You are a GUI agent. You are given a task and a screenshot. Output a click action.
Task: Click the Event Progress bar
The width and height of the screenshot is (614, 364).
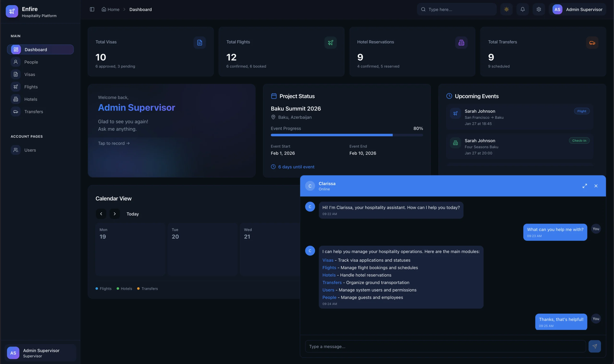pos(347,135)
